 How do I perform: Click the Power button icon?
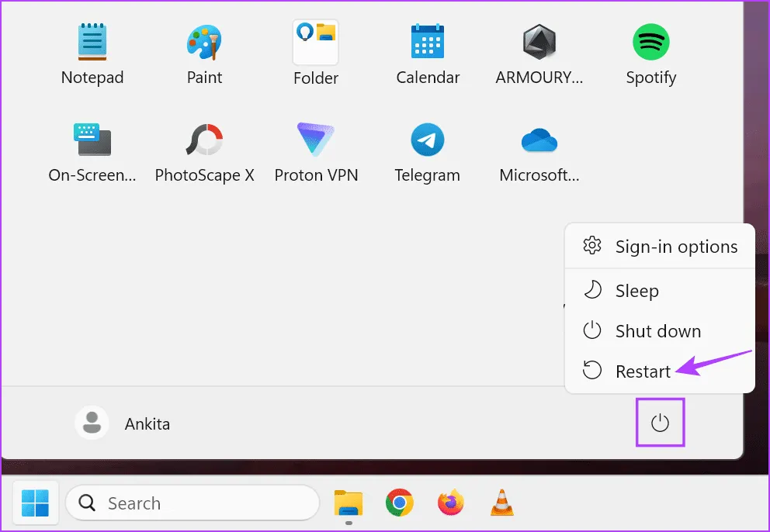pyautogui.click(x=660, y=423)
